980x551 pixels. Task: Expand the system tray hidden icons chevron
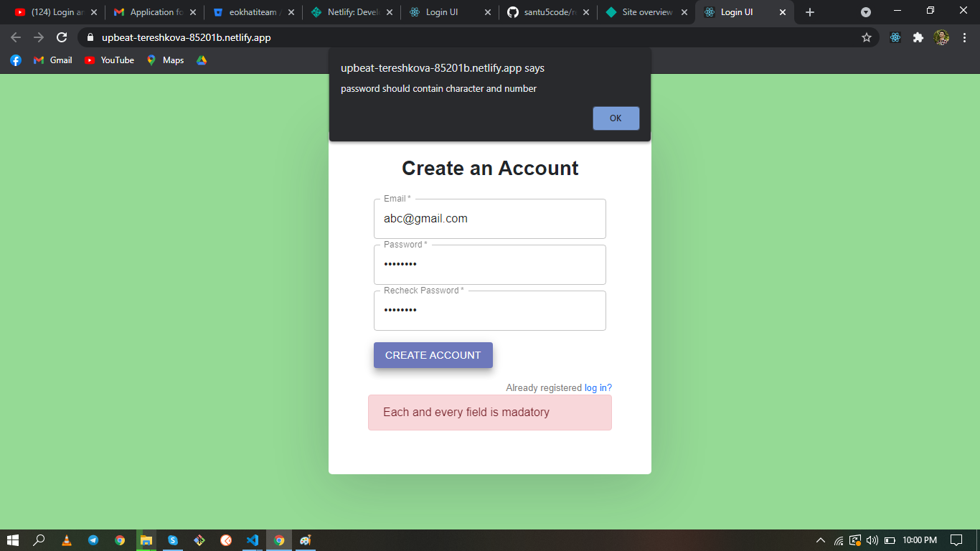point(820,540)
